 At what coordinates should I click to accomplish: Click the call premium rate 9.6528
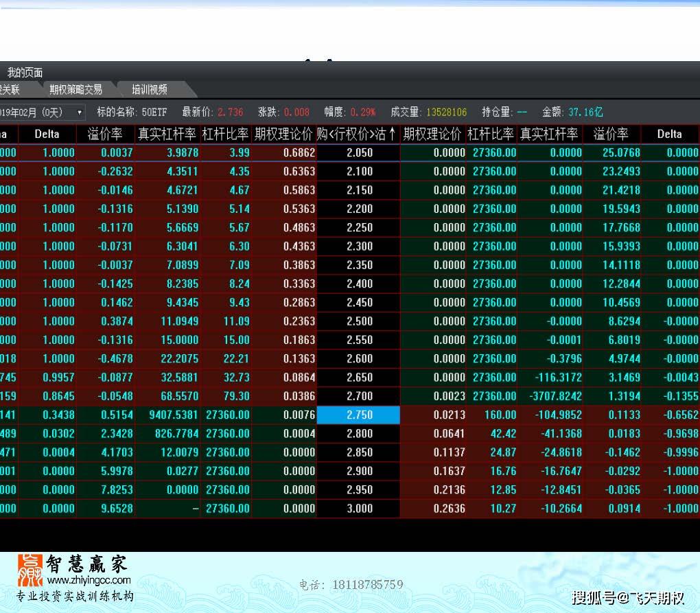point(117,509)
